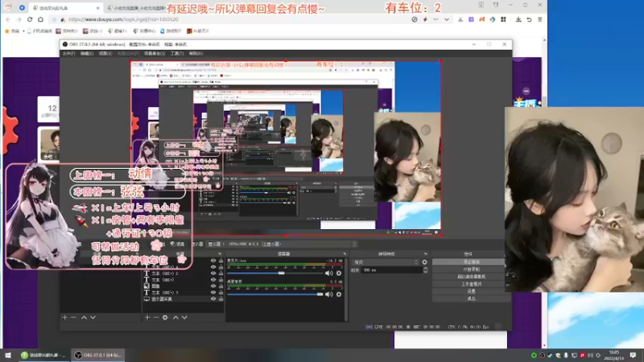The image size is (644, 362).
Task: Open the 编辑(E) menu in OBS
Action: click(87, 54)
